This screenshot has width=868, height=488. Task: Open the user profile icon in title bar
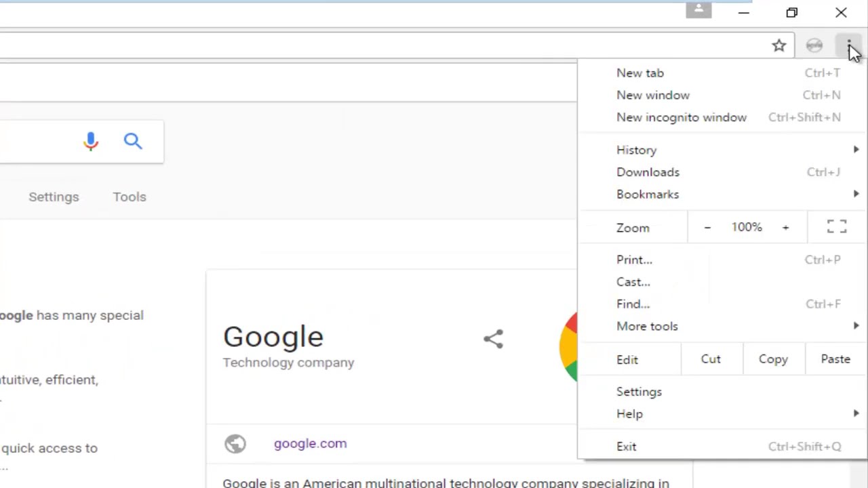pyautogui.click(x=698, y=9)
